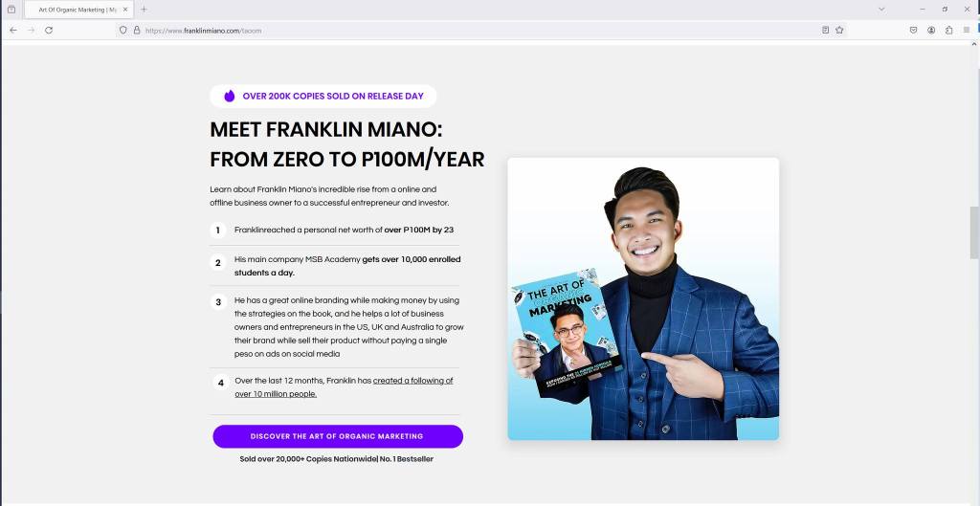Open the hamburger application menu

(x=967, y=30)
